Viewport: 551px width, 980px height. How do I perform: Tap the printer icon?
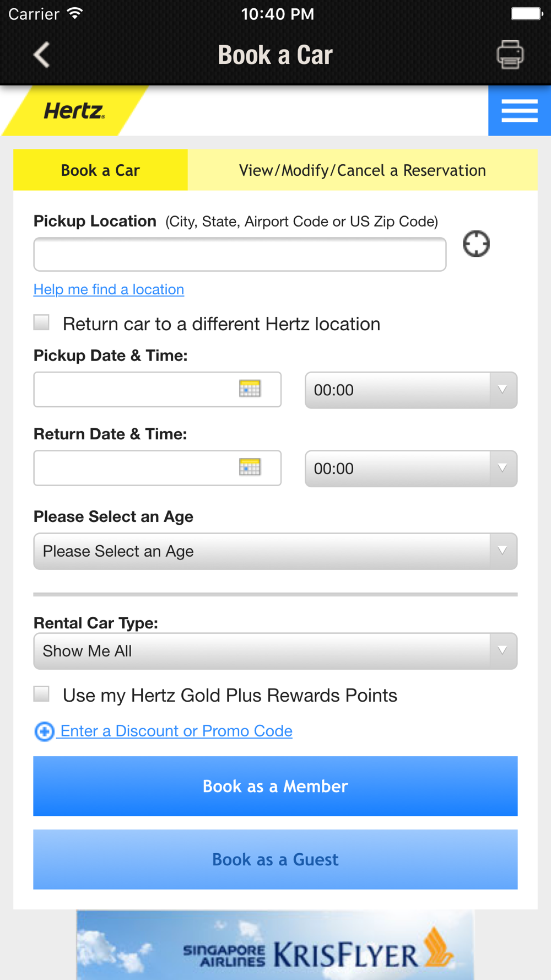[510, 55]
